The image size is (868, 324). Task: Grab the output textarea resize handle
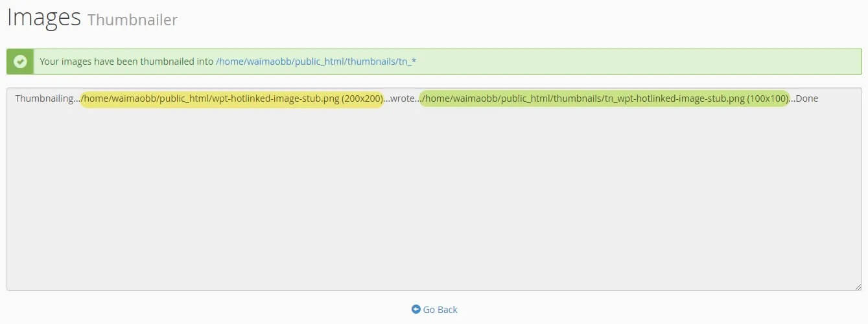[x=857, y=286]
